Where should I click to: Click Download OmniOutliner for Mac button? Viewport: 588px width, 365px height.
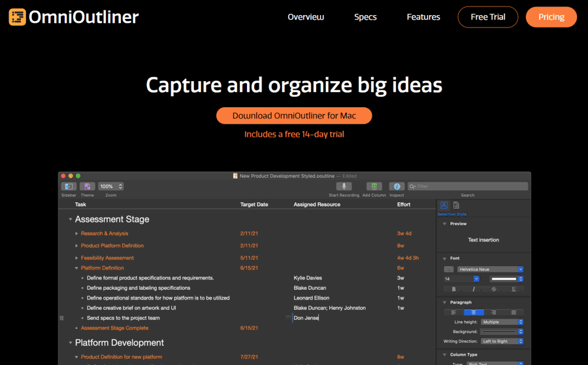[x=294, y=116]
